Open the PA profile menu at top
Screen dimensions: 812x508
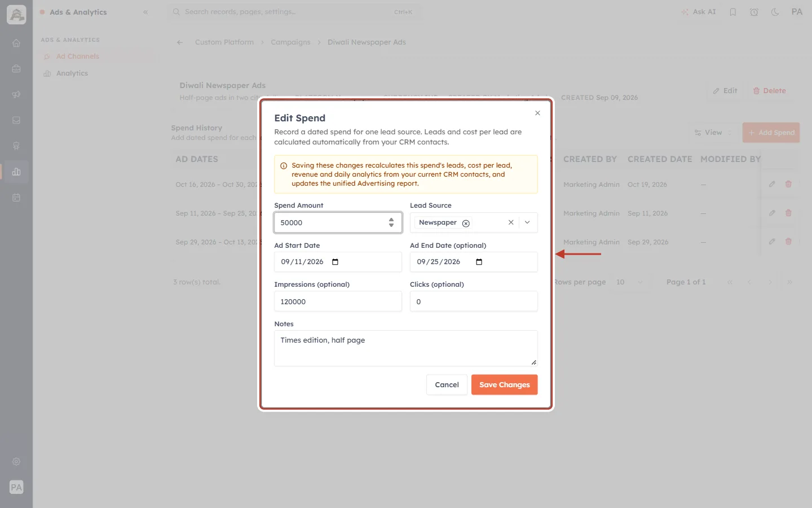point(797,12)
